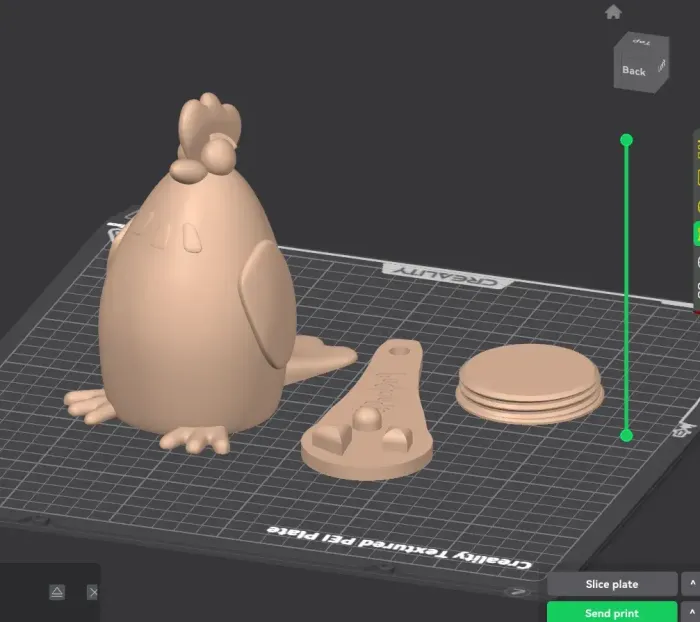The image size is (700, 622).
Task: Select the stacked discs model
Action: point(530,385)
